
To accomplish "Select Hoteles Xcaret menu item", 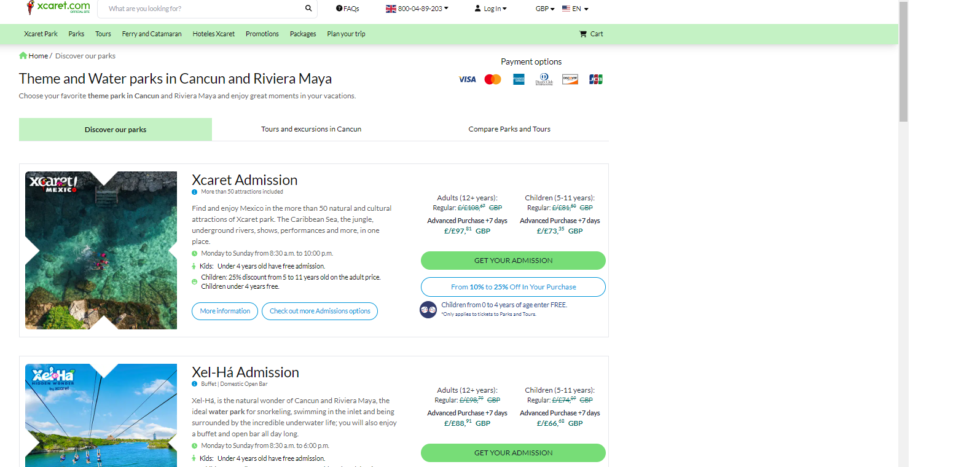I will pos(213,34).
